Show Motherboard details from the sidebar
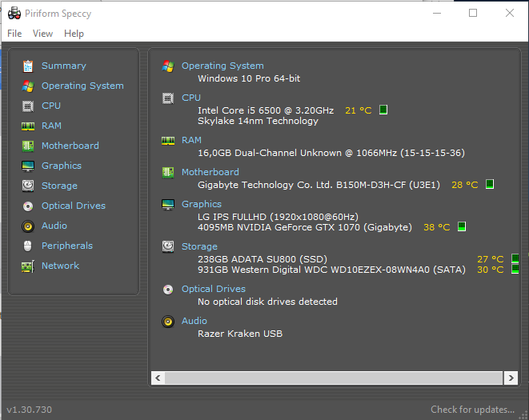 tap(70, 146)
